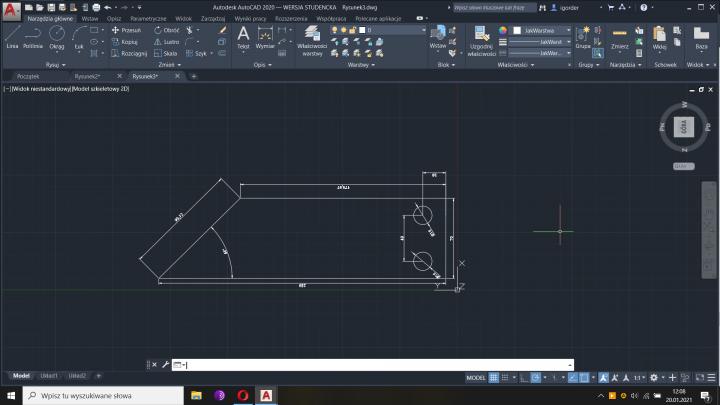This screenshot has height=405, width=720.
Task: Switch to the Wstaw ribbon tab
Action: (x=90, y=19)
